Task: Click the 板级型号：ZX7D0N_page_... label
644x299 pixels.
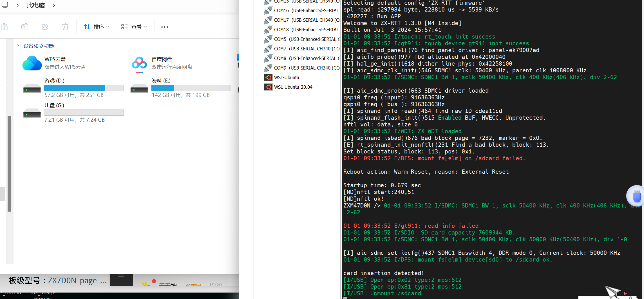Action: tap(58, 280)
